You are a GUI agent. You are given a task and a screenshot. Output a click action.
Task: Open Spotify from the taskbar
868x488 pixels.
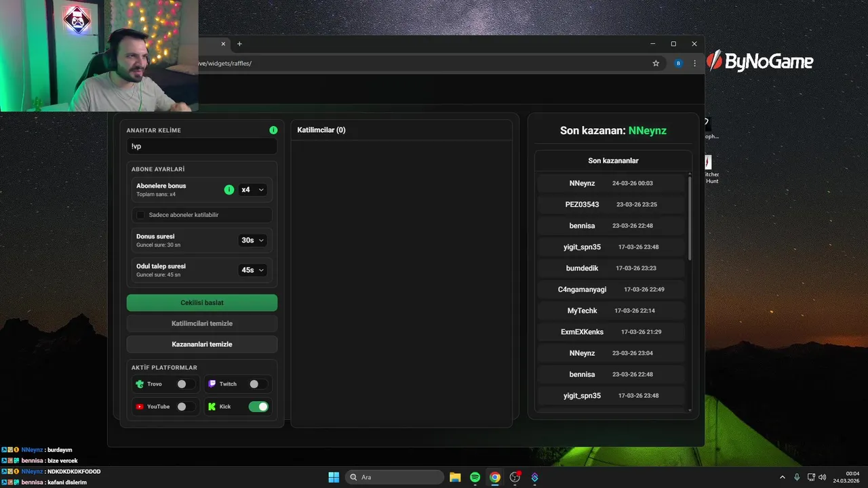[x=475, y=477]
